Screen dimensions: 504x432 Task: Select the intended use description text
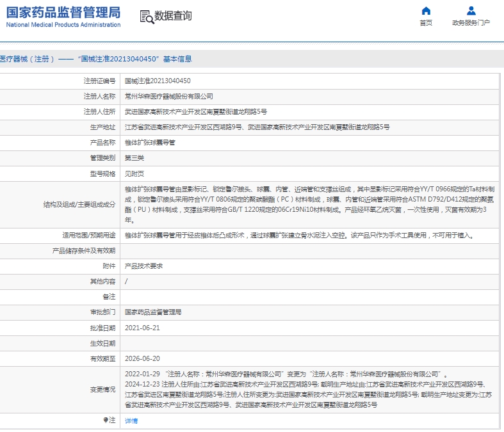point(300,236)
